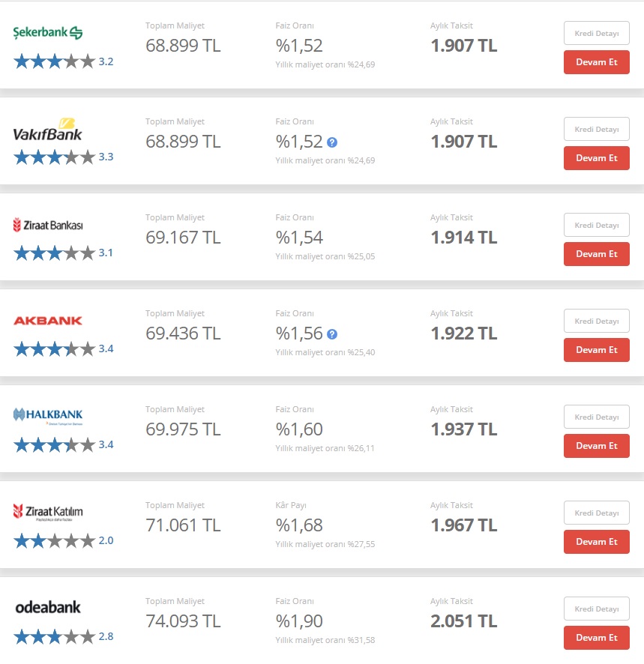The width and height of the screenshot is (644, 664).
Task: Open the VakıfBank interest rate help icon
Action: point(332,142)
